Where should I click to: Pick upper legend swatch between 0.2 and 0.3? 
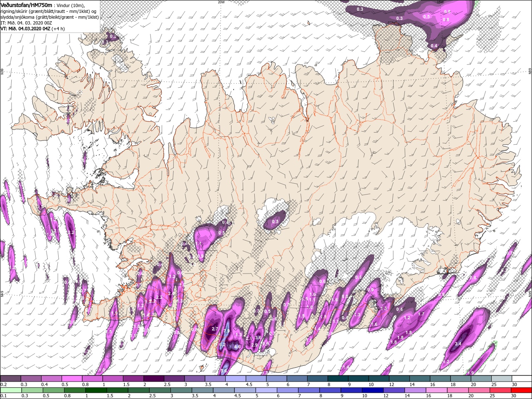10,378
